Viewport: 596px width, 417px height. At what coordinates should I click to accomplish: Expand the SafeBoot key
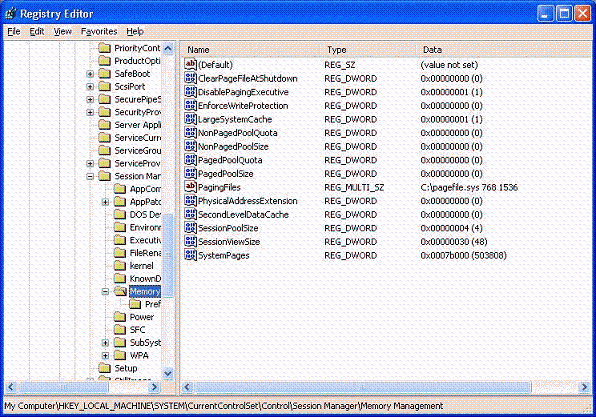tap(90, 74)
